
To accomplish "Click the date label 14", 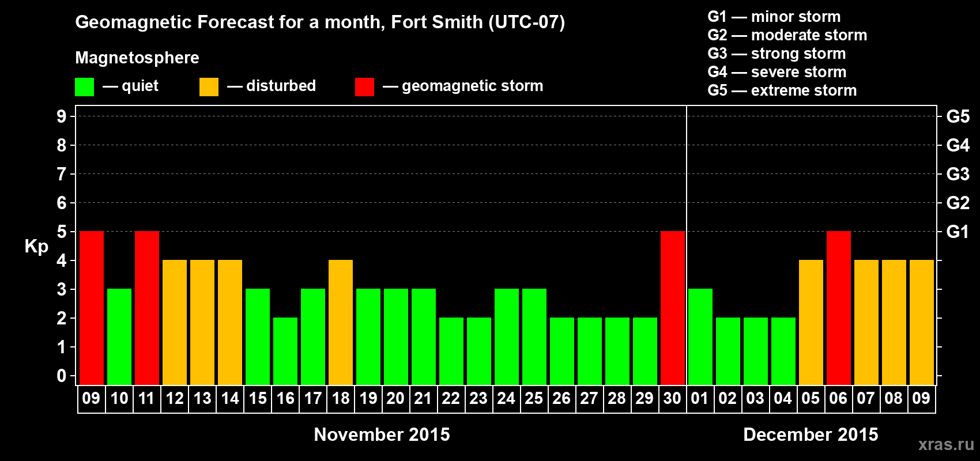I will (230, 398).
